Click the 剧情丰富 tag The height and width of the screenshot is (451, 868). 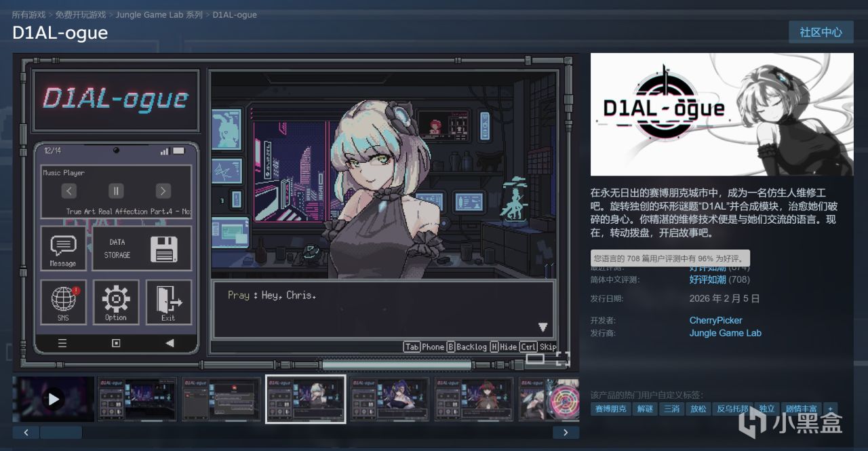click(800, 409)
